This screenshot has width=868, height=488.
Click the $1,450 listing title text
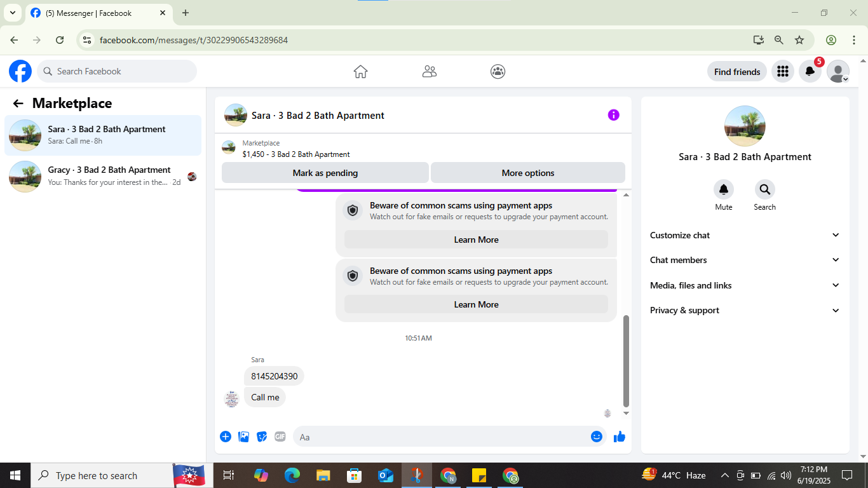296,154
